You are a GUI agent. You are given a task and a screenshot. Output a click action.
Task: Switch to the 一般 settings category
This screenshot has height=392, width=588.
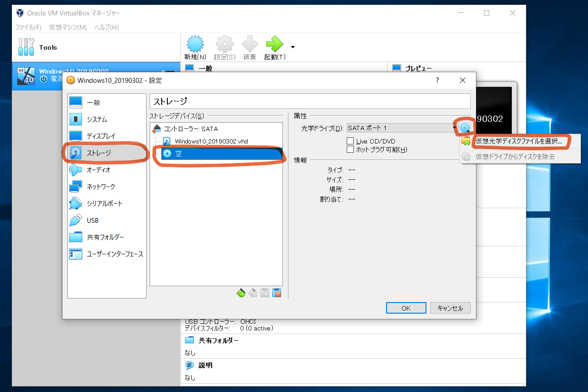pyautogui.click(x=107, y=102)
